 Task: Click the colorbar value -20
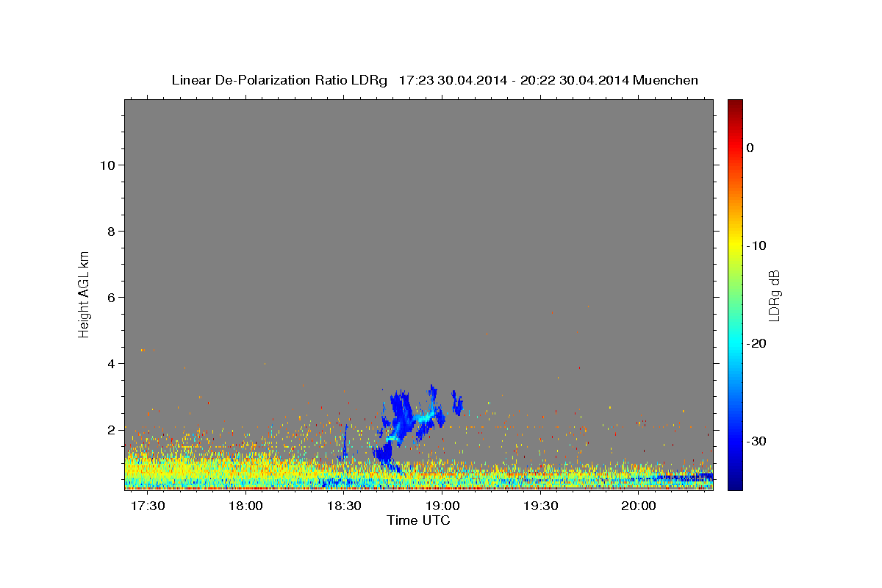tap(756, 343)
